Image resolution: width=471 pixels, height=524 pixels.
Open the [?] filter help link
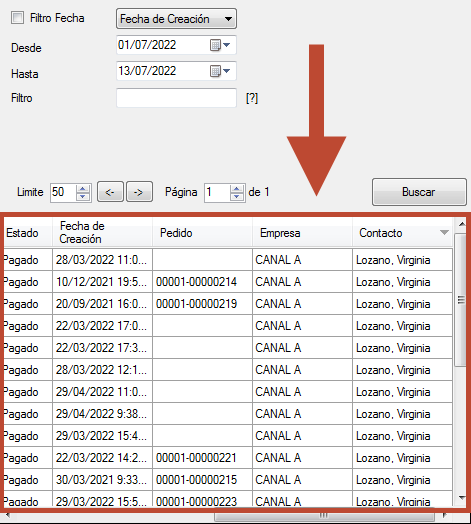[x=252, y=98]
